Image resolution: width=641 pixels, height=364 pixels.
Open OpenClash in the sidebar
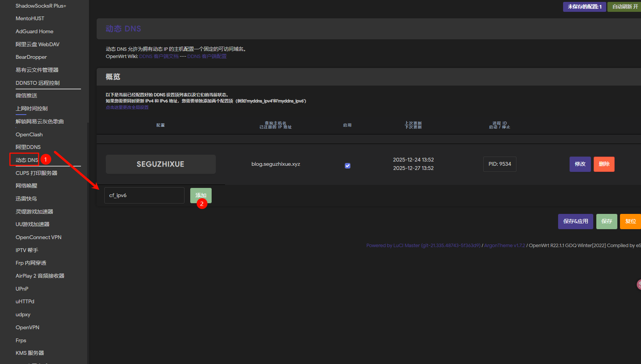point(29,134)
